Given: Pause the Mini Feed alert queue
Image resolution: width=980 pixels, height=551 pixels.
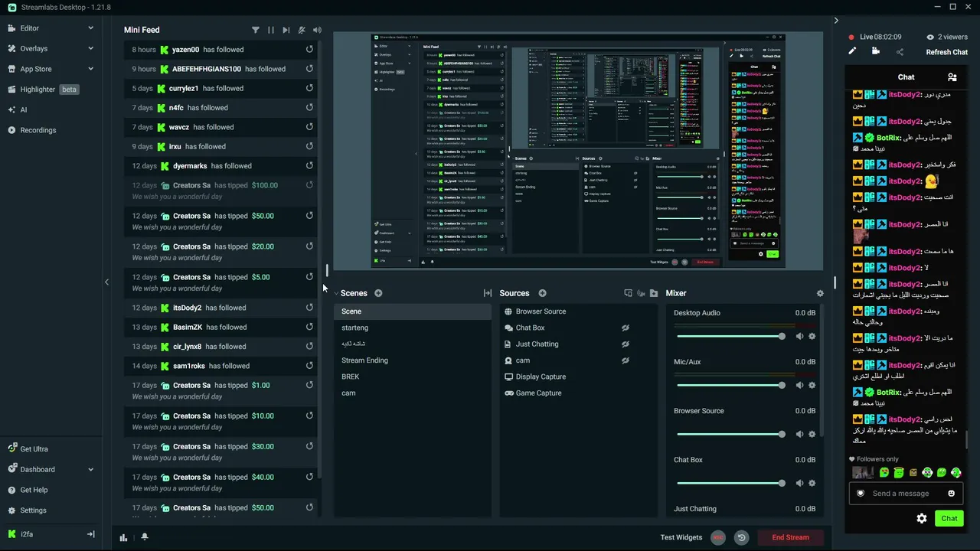Looking at the screenshot, I should [x=270, y=30].
